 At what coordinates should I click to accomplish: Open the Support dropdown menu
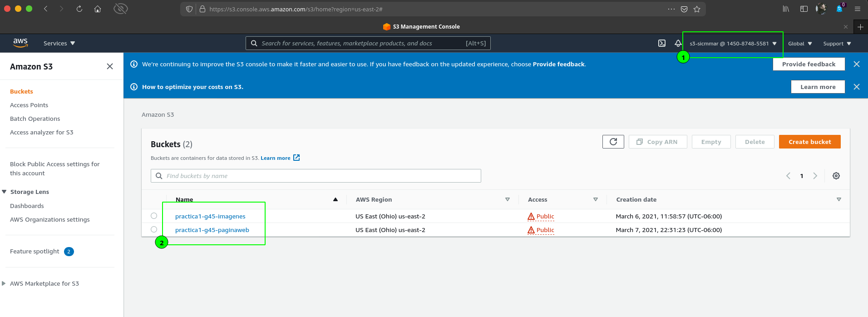click(x=837, y=44)
